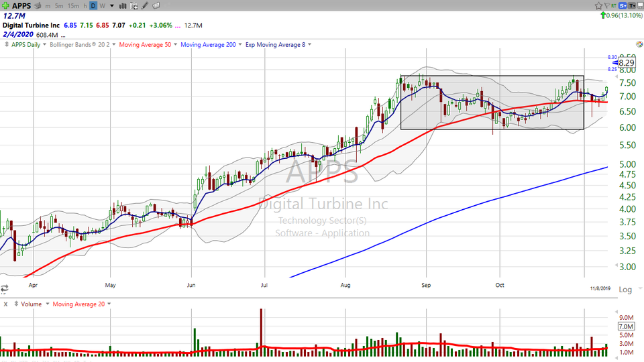Viewport: 644px width, 362px height.
Task: Click the Oct label on time axis
Action: pos(499,285)
